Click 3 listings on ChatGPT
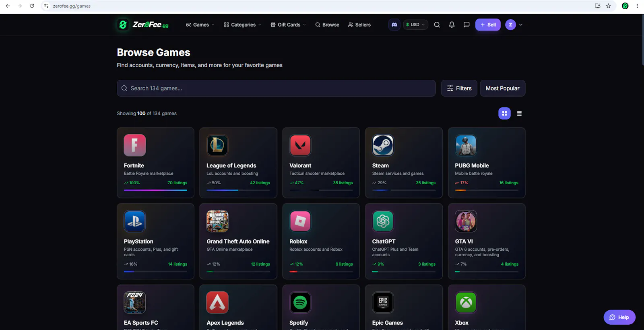This screenshot has width=644, height=330. pyautogui.click(x=427, y=264)
